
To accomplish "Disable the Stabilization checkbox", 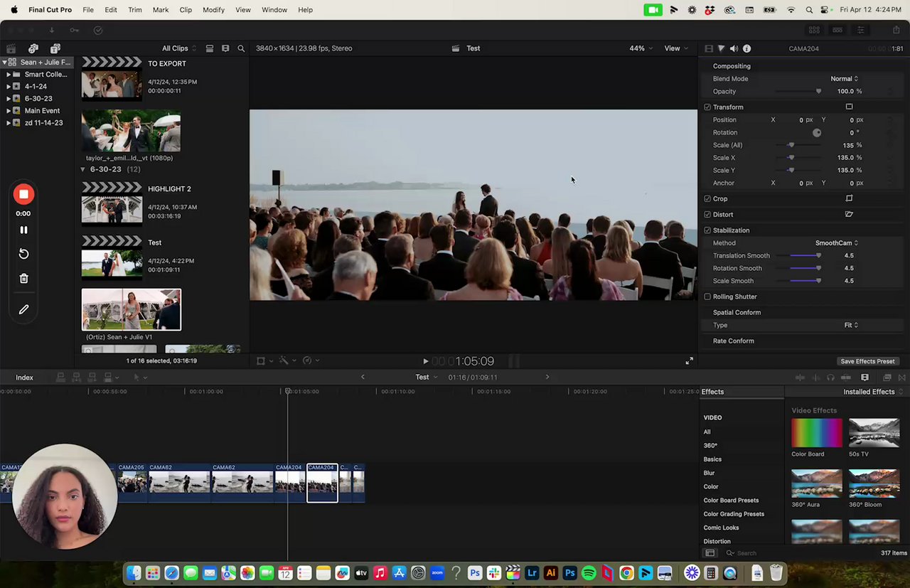I will pos(707,230).
